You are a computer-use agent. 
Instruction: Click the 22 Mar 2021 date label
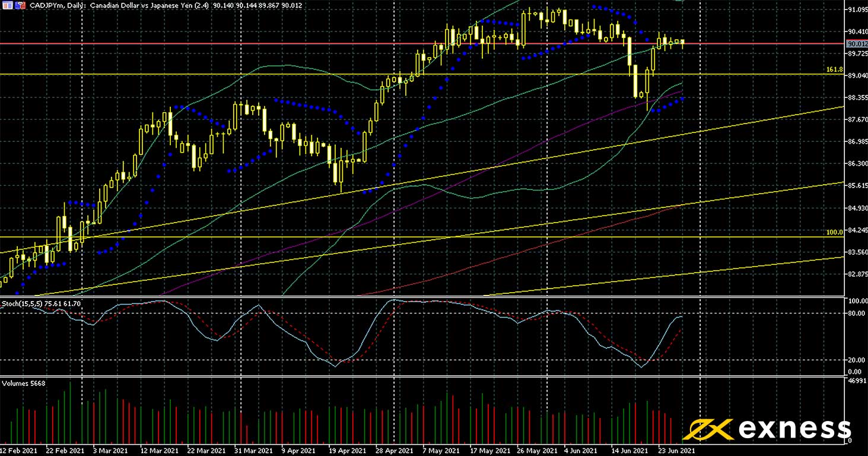tap(205, 451)
